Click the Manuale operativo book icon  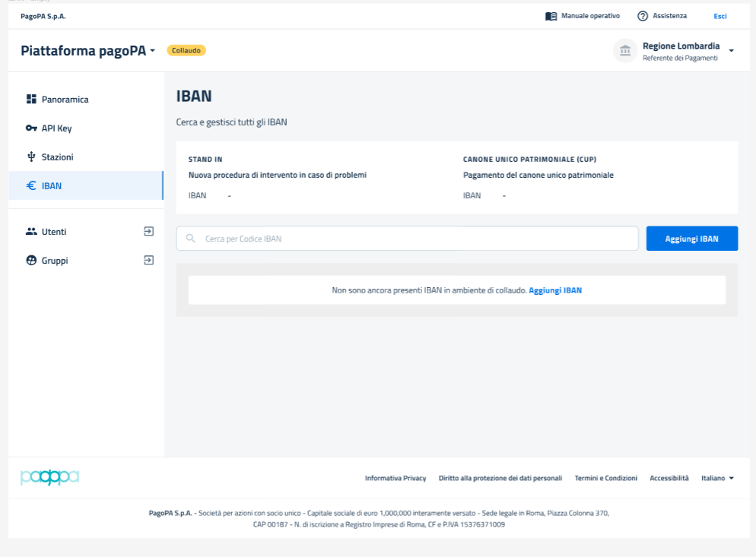point(551,16)
